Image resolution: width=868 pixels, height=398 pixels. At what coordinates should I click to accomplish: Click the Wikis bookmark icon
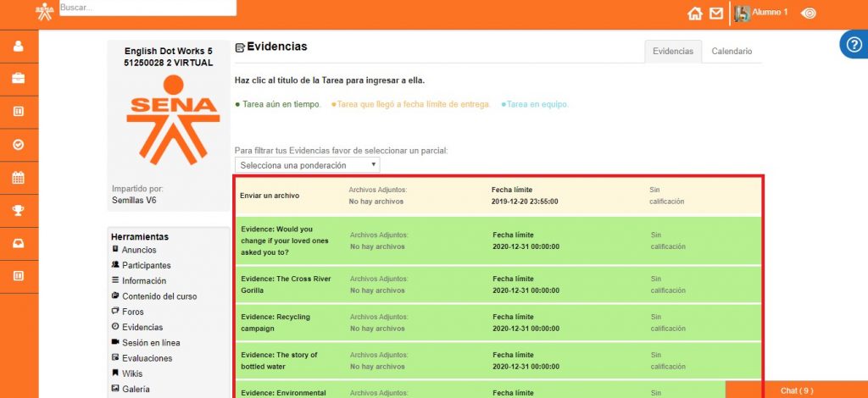115,373
